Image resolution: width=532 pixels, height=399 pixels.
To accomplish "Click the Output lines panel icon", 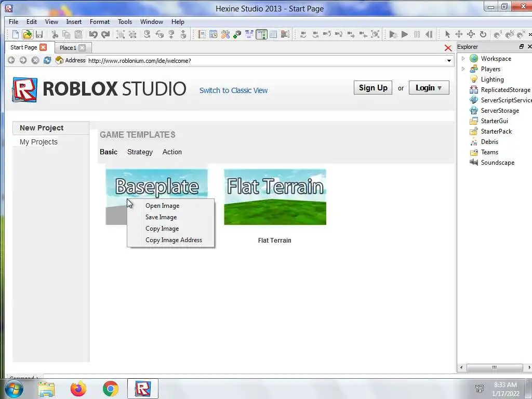I will pos(285,34).
